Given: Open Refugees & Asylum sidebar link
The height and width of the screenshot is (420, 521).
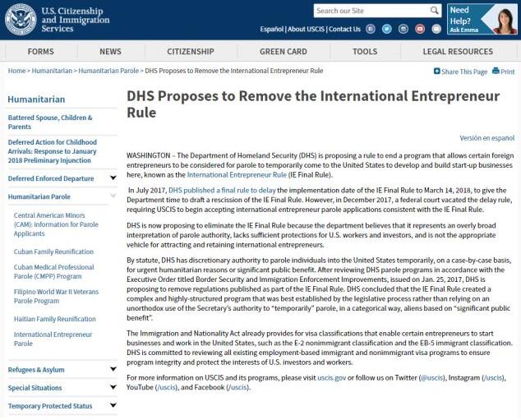Looking at the screenshot, I should point(36,370).
